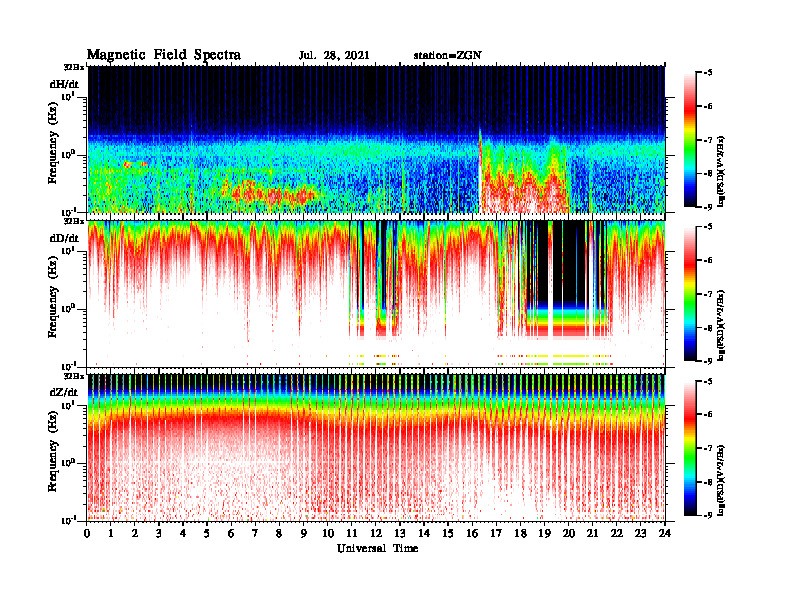Click the -8 value on the dZ/dt color bar
This screenshot has height=612, width=792.
pyautogui.click(x=708, y=482)
